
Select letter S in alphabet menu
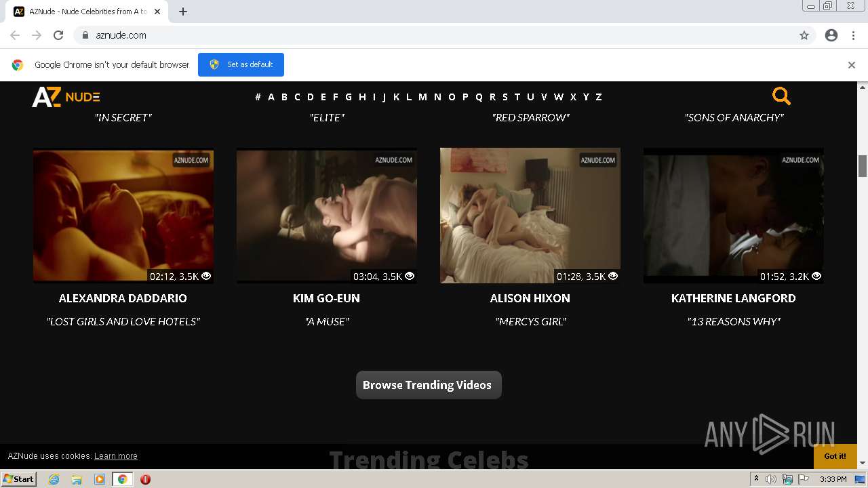(x=505, y=97)
